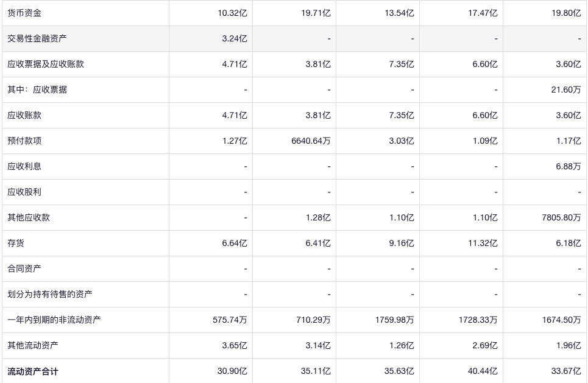
Task: Click the 划分为持有待售的资产 row label
Action: point(50,294)
